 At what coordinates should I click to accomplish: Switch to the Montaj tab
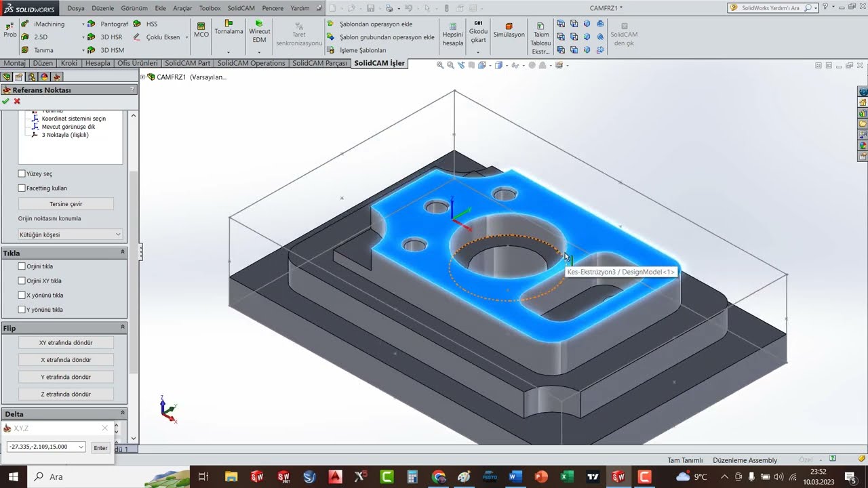point(15,63)
